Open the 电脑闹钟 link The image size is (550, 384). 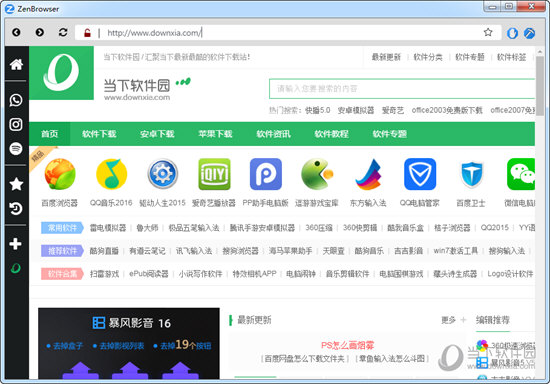(x=301, y=274)
